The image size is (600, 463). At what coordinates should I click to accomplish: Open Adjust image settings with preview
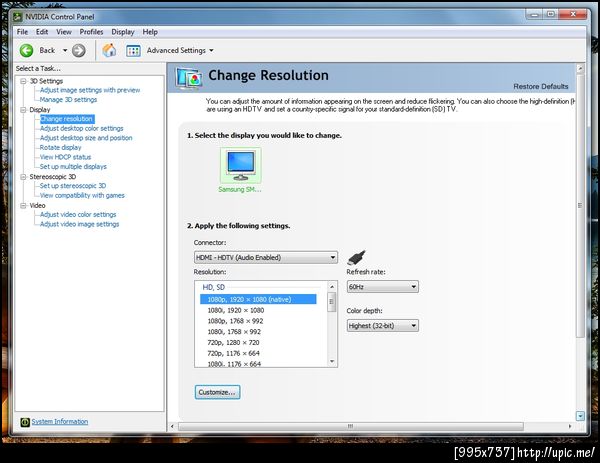tap(90, 90)
